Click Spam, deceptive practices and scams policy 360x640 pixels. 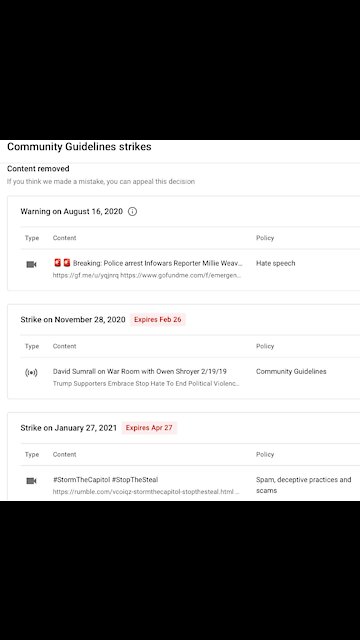(304, 485)
